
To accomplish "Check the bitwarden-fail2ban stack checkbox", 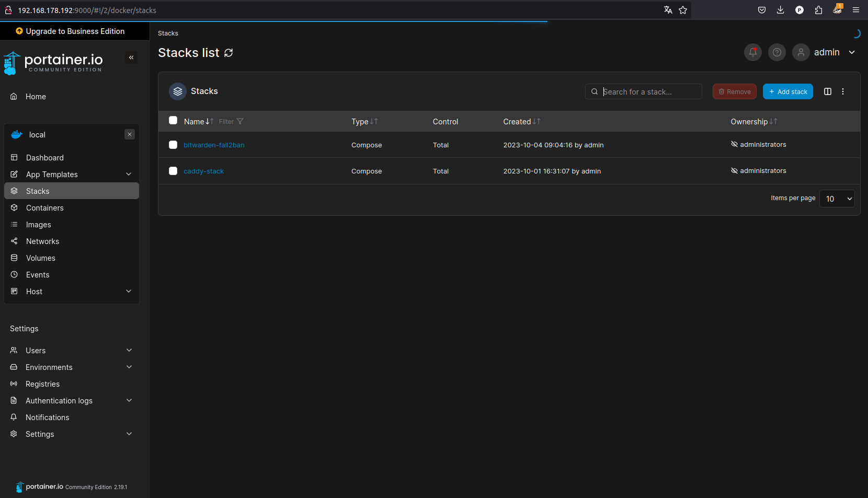I will tap(173, 145).
